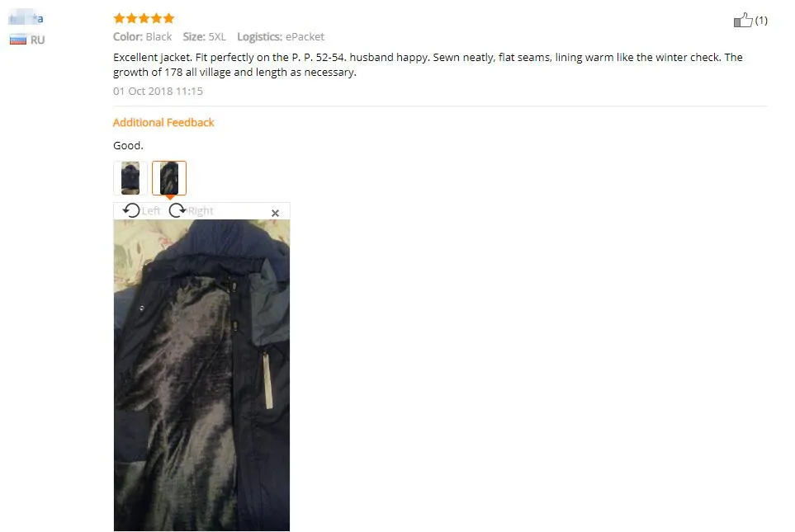Open the first jacket thumbnail

130,178
